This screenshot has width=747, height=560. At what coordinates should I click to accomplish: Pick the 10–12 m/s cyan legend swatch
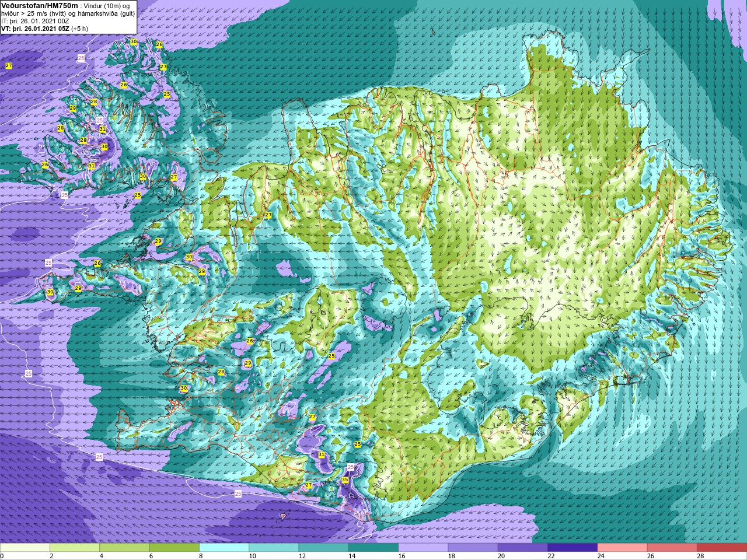[x=274, y=548]
